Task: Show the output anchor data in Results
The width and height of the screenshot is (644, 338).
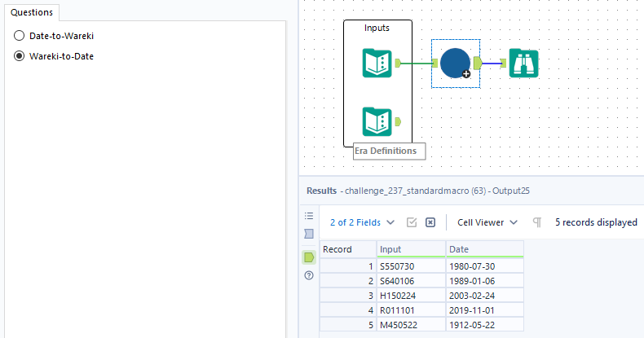Action: pos(309,257)
